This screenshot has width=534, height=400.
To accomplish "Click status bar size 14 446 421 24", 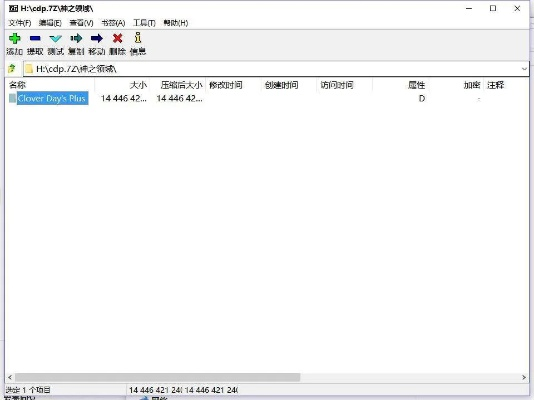I will pos(156,390).
